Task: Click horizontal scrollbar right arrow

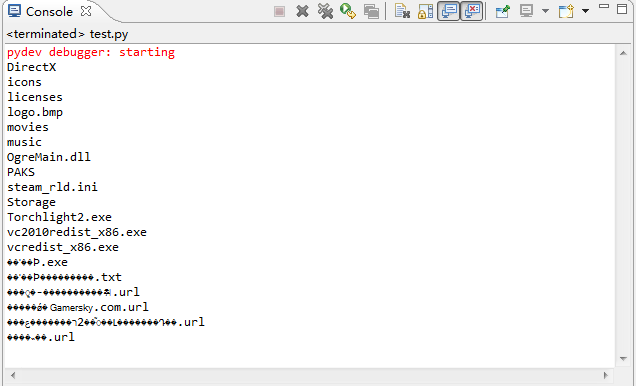Action: pyautogui.click(x=606, y=375)
